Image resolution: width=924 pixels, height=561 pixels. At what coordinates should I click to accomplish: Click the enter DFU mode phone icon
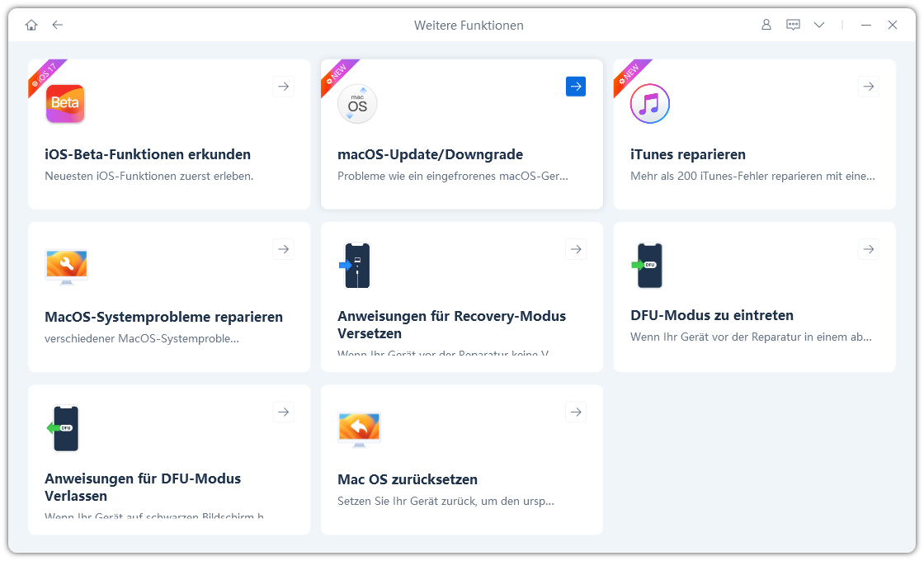(x=649, y=266)
